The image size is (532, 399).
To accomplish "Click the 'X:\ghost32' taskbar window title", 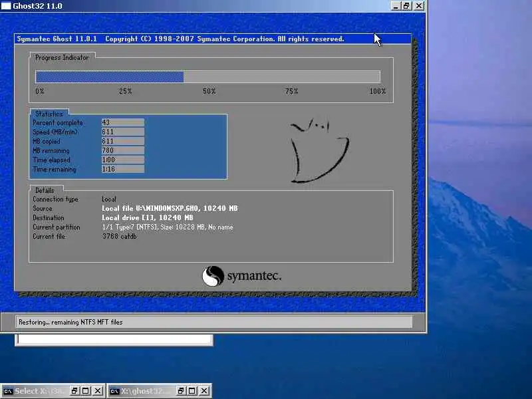I will tap(147, 391).
